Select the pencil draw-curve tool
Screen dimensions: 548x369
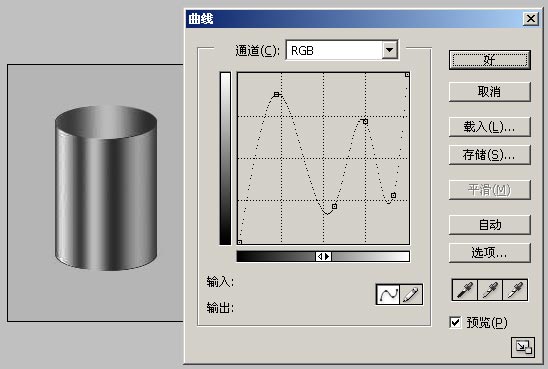(411, 294)
